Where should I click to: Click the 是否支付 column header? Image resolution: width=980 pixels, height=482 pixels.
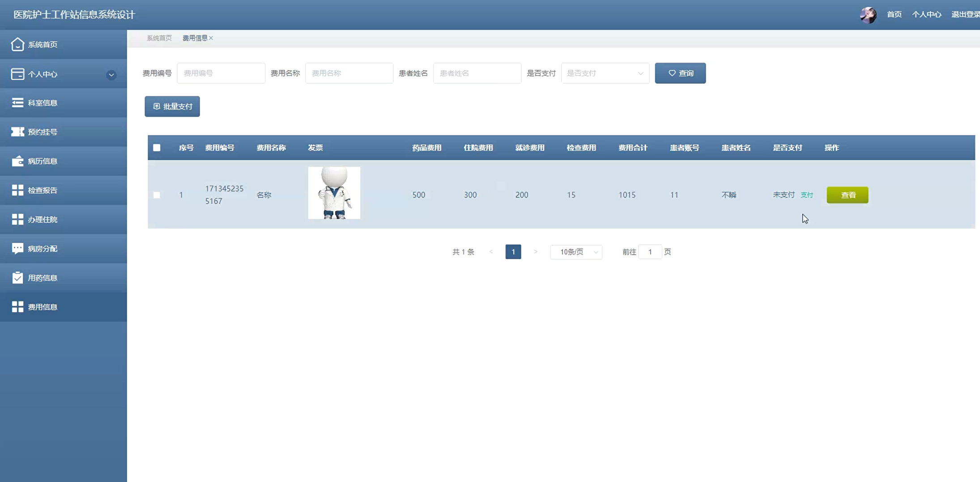(788, 148)
